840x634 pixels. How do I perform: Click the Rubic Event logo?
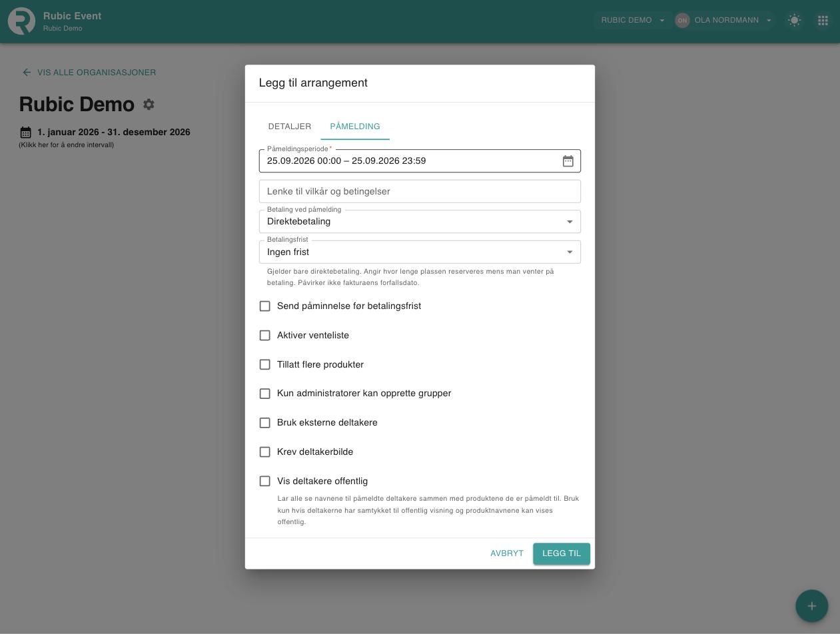(x=21, y=21)
